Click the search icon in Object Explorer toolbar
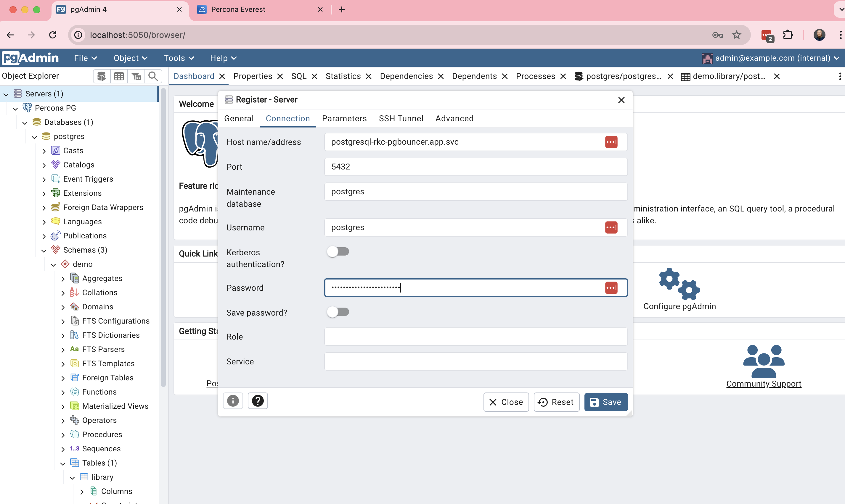Screen dimensions: 845x504 click(153, 76)
